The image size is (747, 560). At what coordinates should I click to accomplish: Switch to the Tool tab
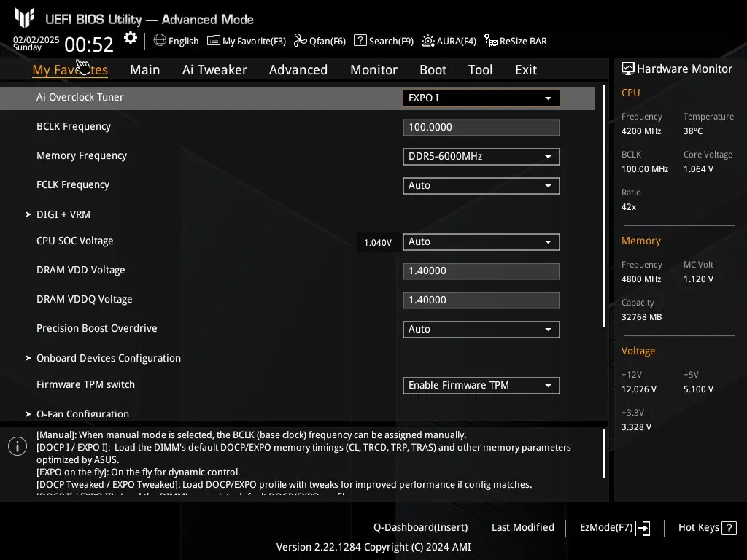coord(480,70)
